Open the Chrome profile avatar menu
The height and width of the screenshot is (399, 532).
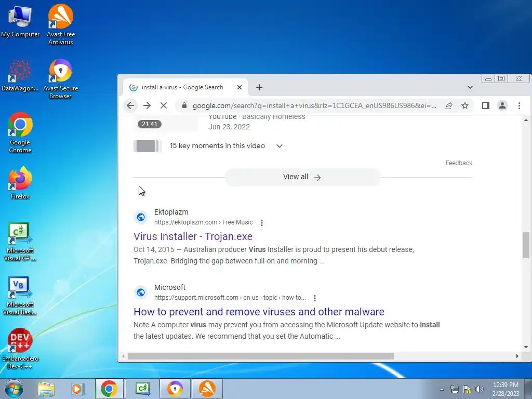pos(502,105)
